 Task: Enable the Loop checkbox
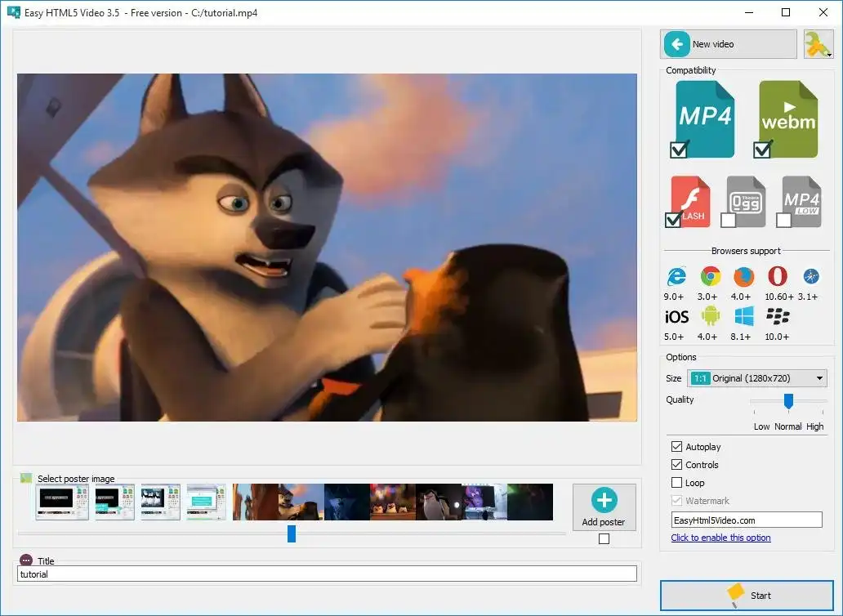pos(677,483)
